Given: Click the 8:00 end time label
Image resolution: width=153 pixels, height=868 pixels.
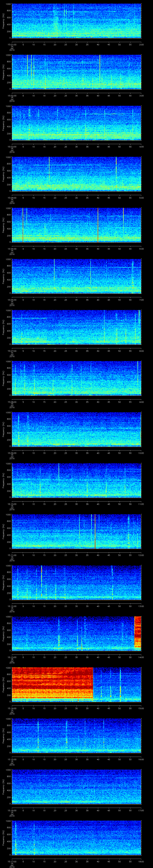Looking at the screenshot, I should tap(141, 351).
